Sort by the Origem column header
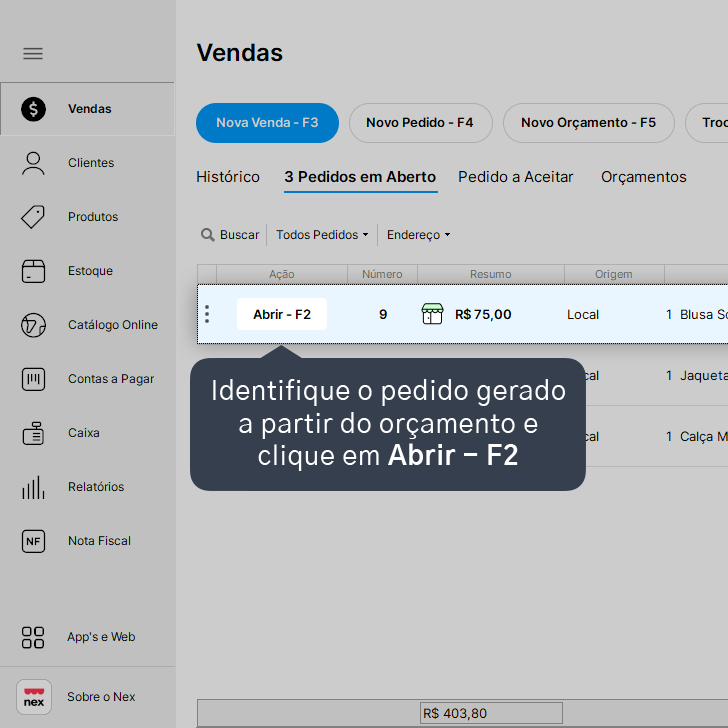 tap(614, 274)
